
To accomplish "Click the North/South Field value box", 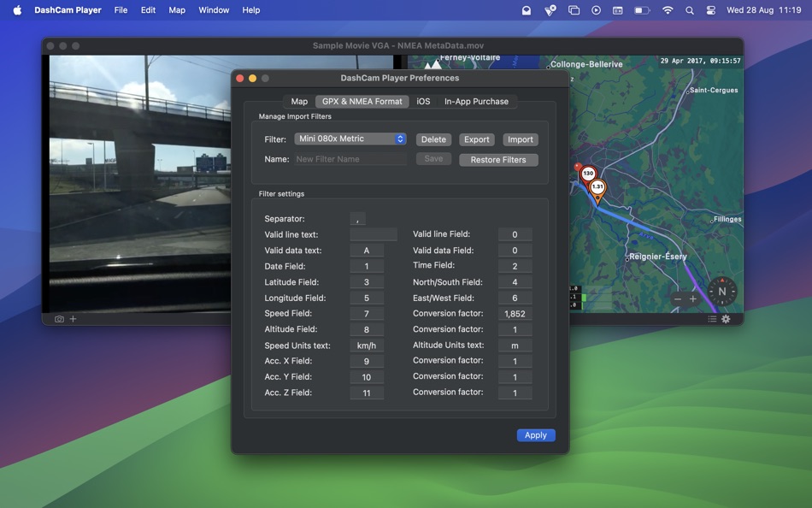I will point(515,282).
